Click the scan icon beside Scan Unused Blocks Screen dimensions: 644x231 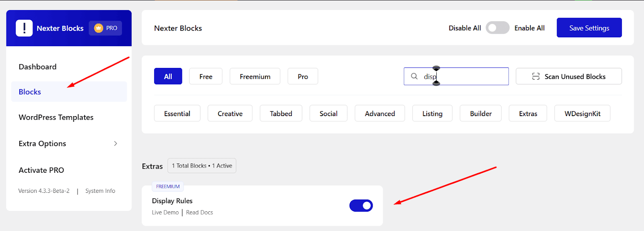536,76
